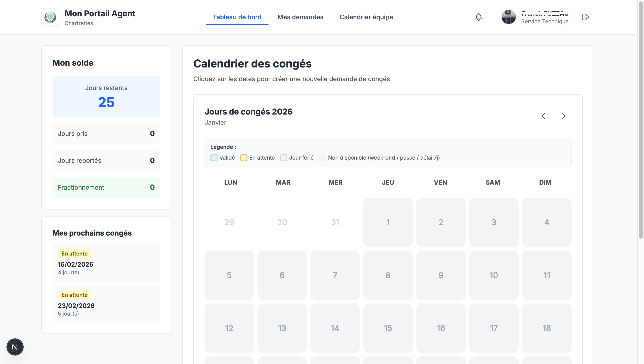The width and height of the screenshot is (644, 364).
Task: Click December 31 in the calendar
Action: [335, 222]
